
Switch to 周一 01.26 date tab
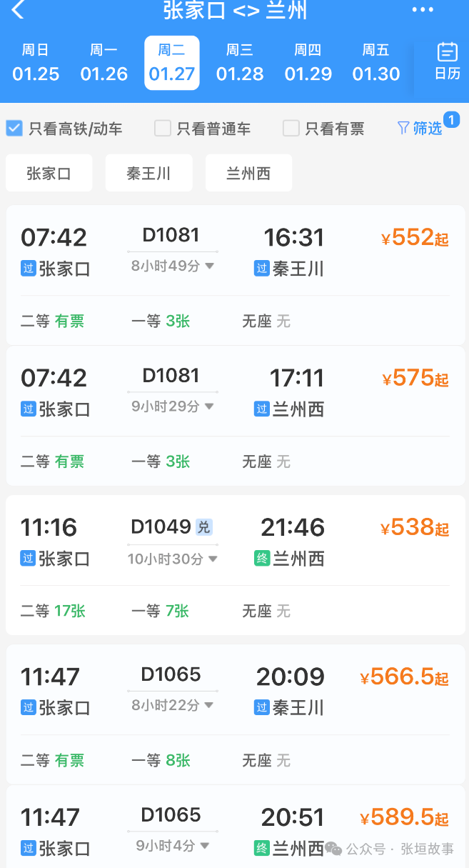104,63
